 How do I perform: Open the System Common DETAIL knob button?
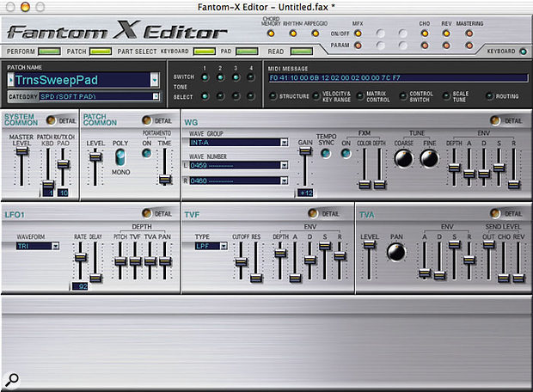tap(52, 120)
